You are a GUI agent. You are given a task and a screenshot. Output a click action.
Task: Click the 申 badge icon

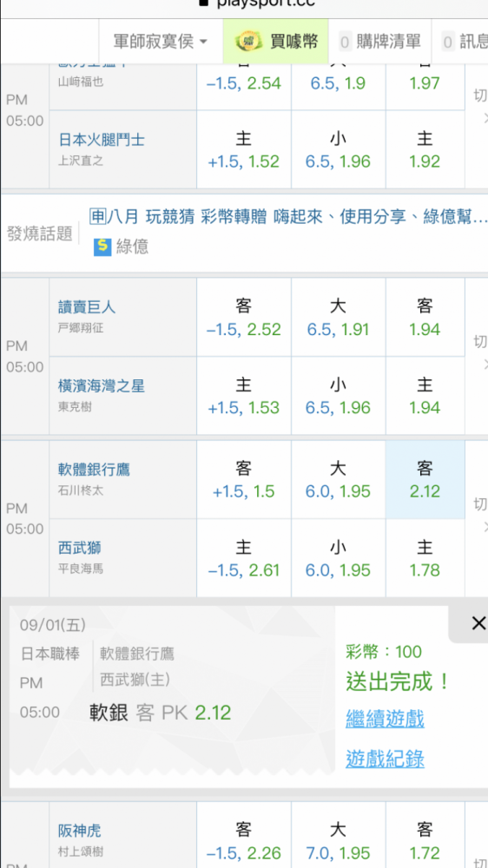click(x=97, y=216)
